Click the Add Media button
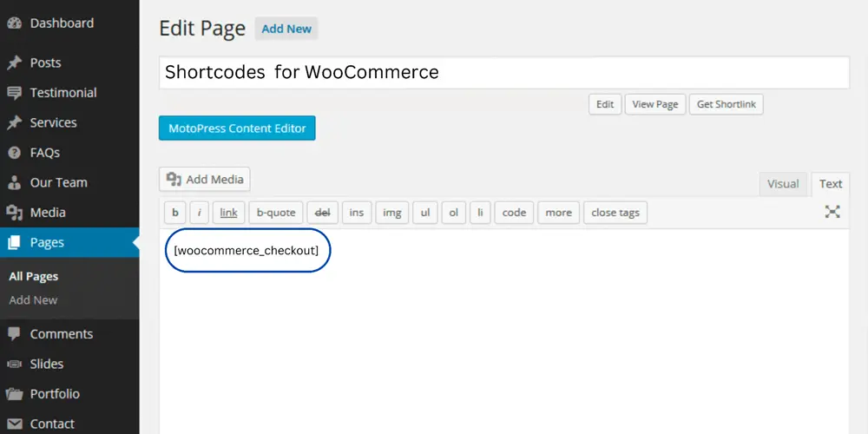This screenshot has height=434, width=868. pyautogui.click(x=204, y=180)
